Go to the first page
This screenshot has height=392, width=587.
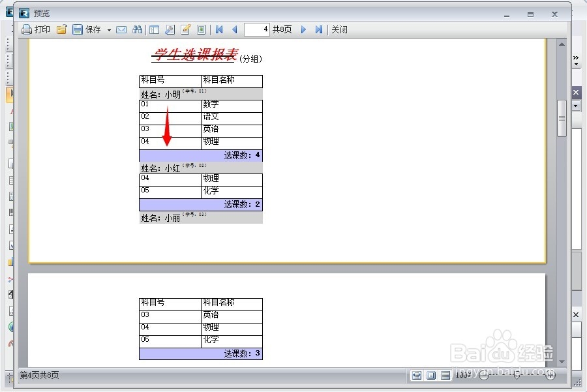point(219,29)
